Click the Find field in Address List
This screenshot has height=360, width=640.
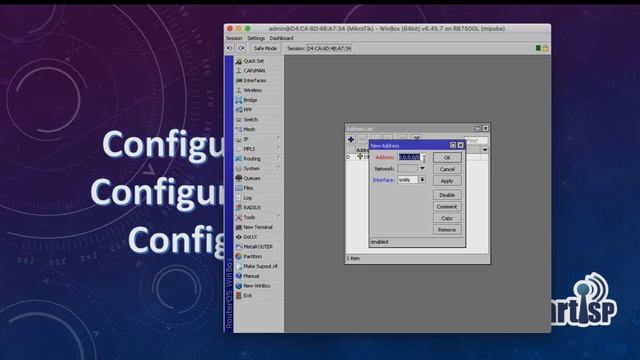[476, 140]
